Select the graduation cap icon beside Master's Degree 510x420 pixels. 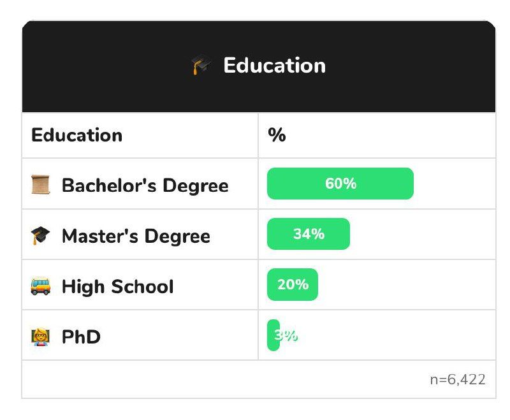click(x=40, y=236)
